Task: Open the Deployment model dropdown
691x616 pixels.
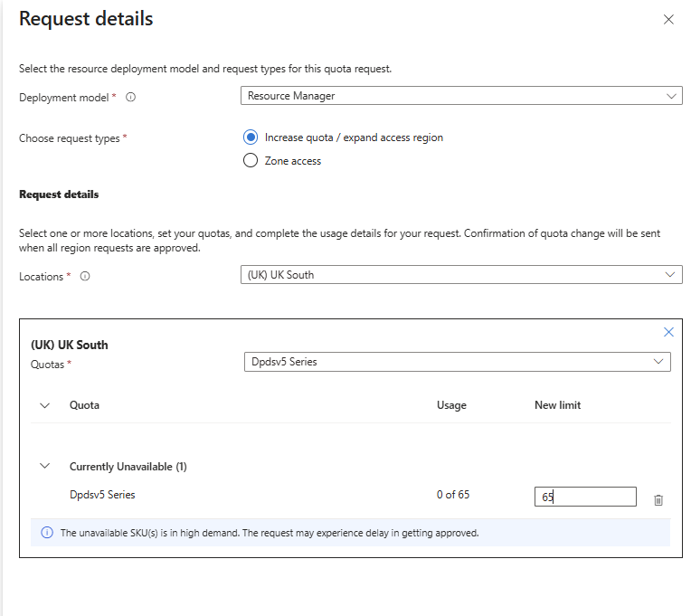Action: click(461, 96)
